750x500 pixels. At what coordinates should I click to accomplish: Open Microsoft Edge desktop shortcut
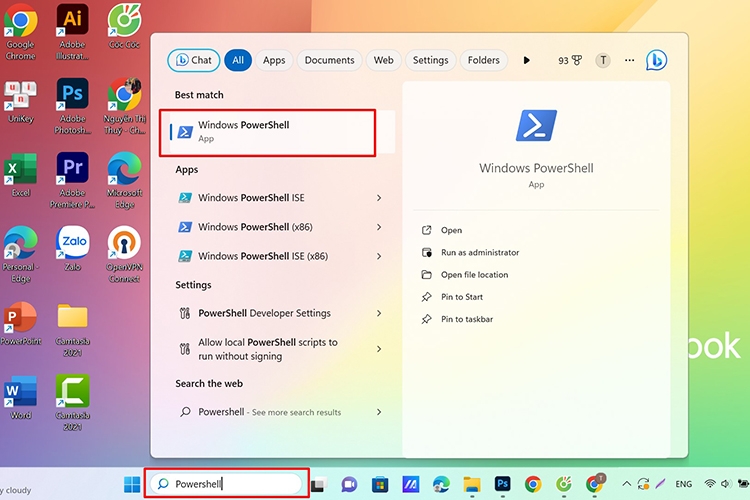(124, 180)
